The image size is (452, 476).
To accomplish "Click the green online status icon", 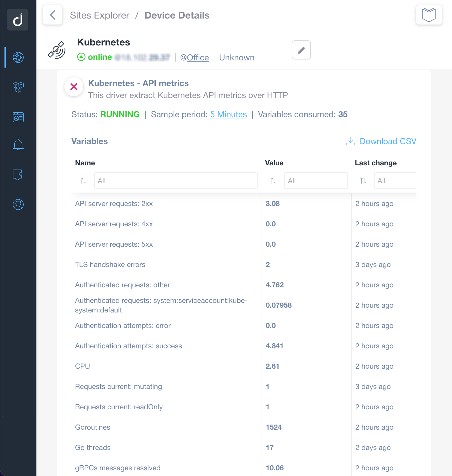I will [81, 57].
